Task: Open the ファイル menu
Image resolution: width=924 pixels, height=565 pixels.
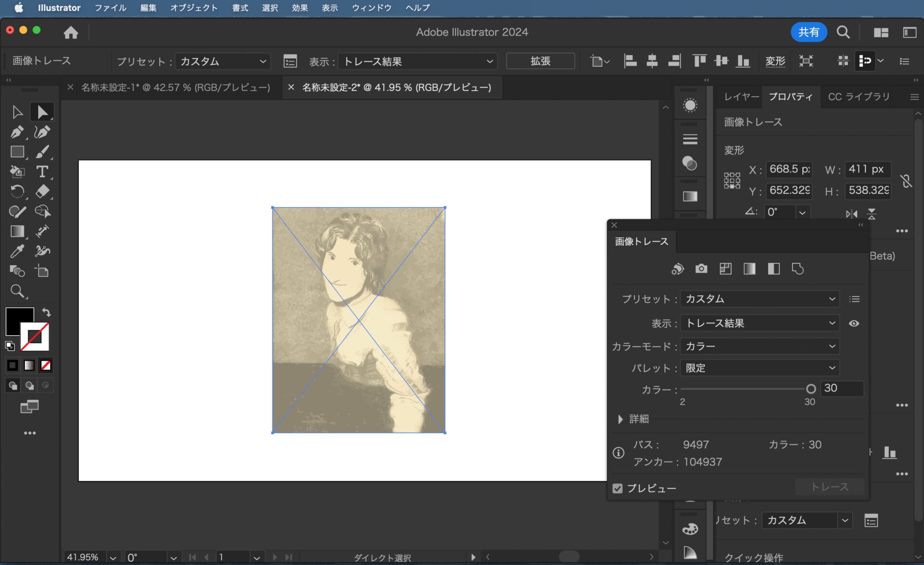Action: click(x=110, y=8)
